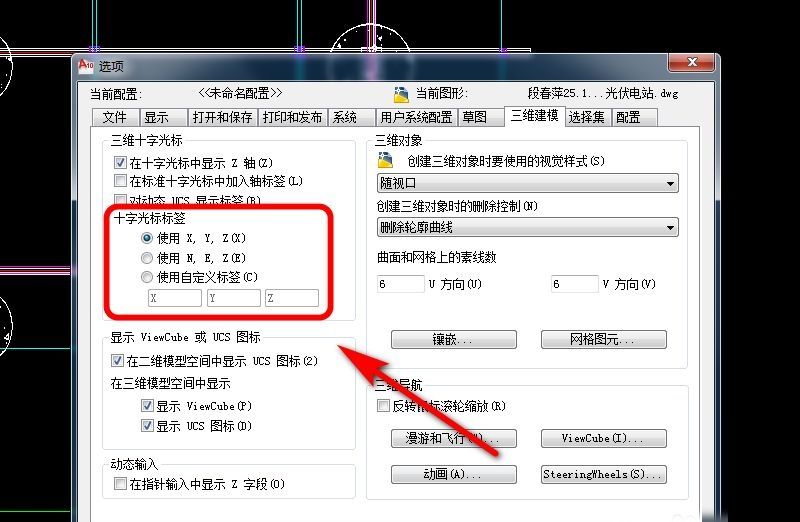800x522 pixels.
Task: Enable 反转鼠标滚轮缩放 checkbox
Action: coord(383,406)
